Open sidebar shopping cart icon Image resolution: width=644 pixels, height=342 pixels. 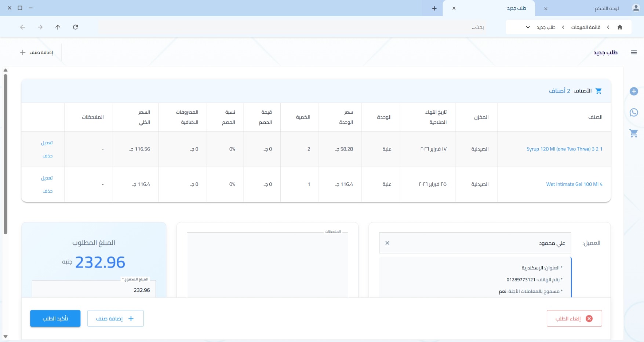pos(634,133)
